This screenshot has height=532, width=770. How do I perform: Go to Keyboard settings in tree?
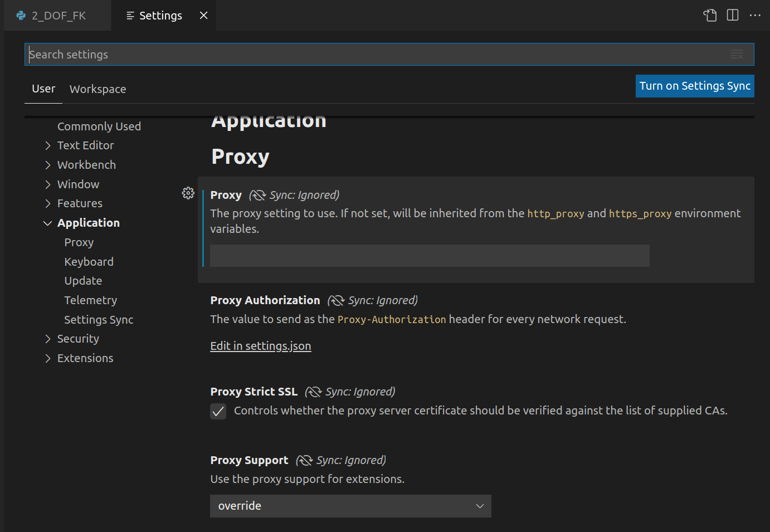pos(89,262)
